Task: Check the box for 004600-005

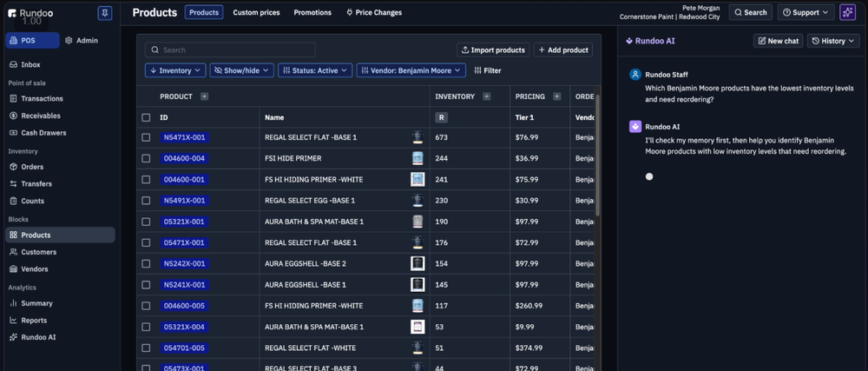Action: click(146, 306)
